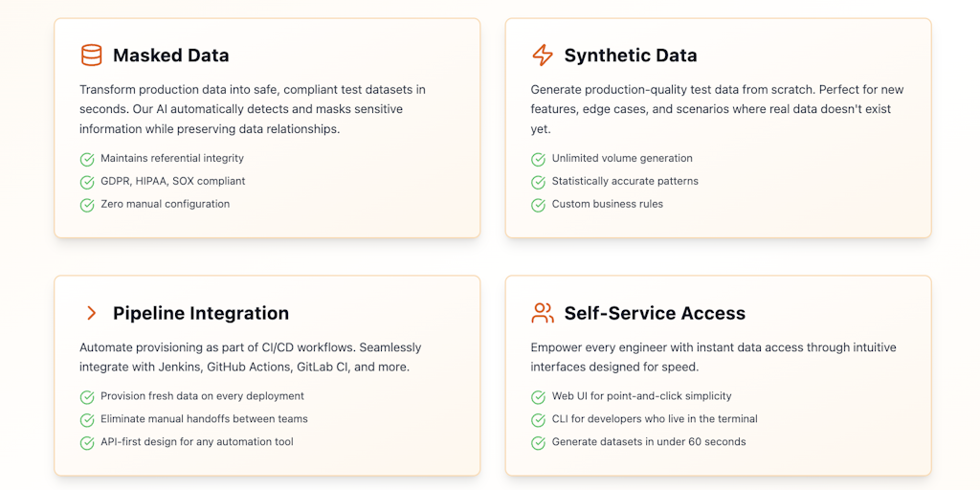This screenshot has width=980, height=490.
Task: Click the database icon beside Masked Data
Action: pyautogui.click(x=91, y=56)
